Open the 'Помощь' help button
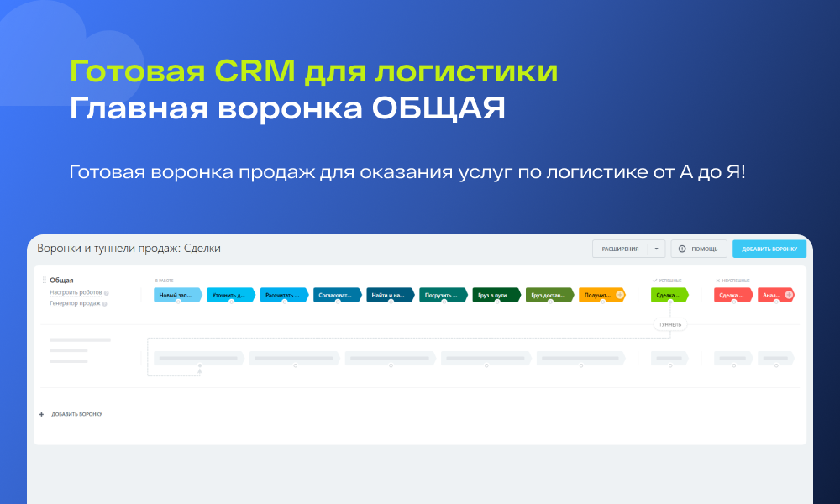Viewport: 840px width, 504px height. point(699,249)
